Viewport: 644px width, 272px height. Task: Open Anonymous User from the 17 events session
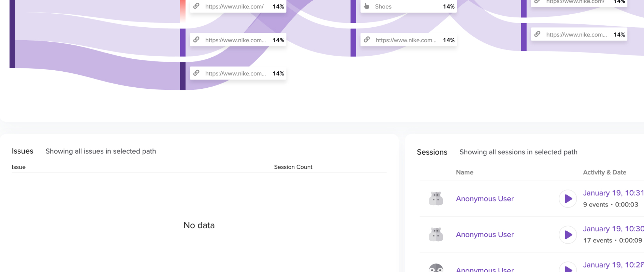pos(485,234)
